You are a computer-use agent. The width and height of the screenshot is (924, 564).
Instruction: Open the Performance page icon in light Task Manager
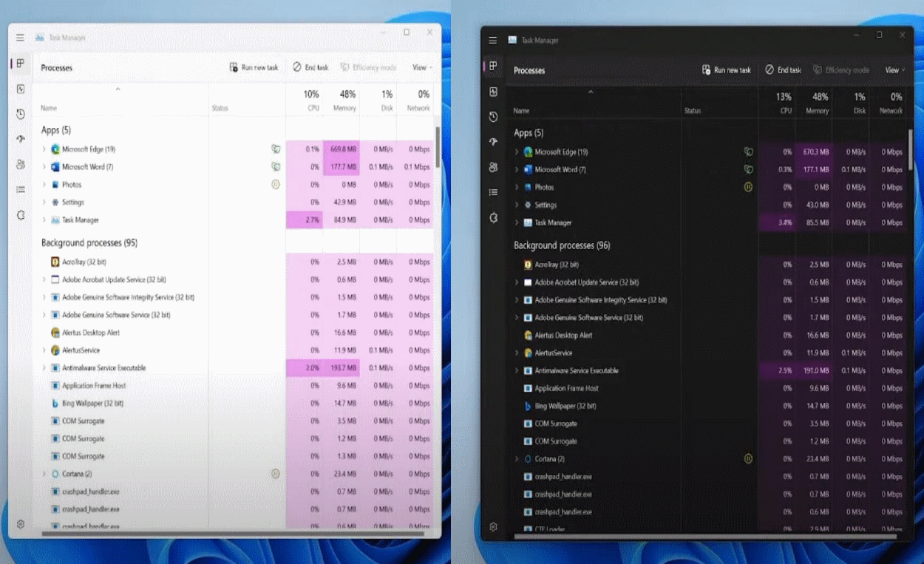click(21, 89)
